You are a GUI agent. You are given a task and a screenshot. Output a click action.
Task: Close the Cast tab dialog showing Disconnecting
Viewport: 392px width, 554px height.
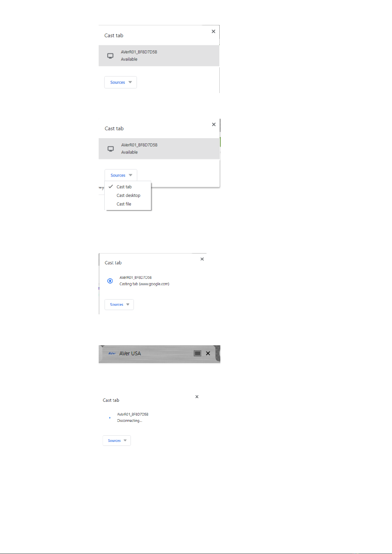pyautogui.click(x=197, y=397)
